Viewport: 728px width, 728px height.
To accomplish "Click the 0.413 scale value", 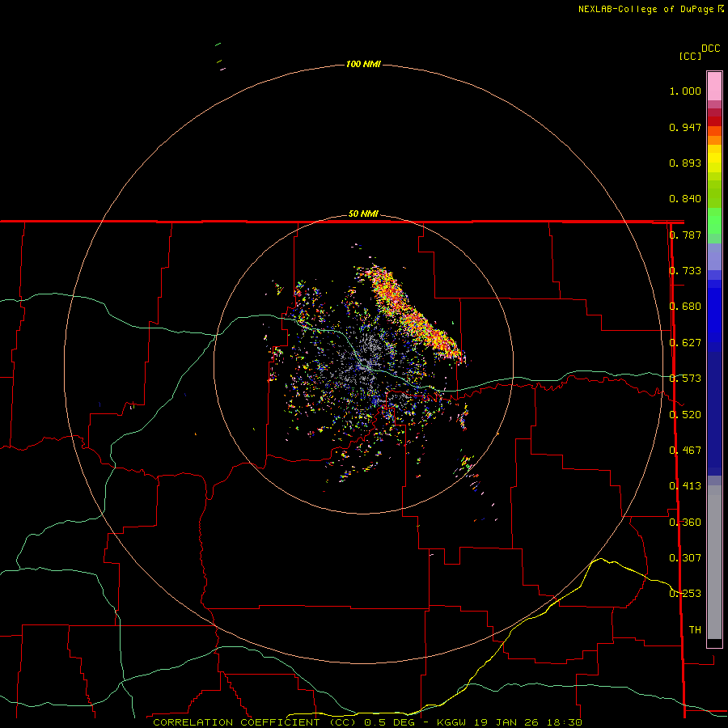I will [x=685, y=486].
